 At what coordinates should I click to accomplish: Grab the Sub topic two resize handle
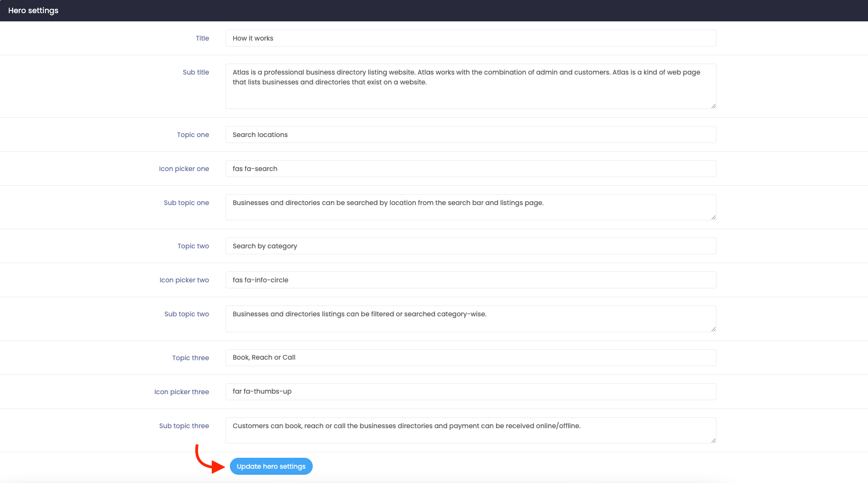pos(713,329)
